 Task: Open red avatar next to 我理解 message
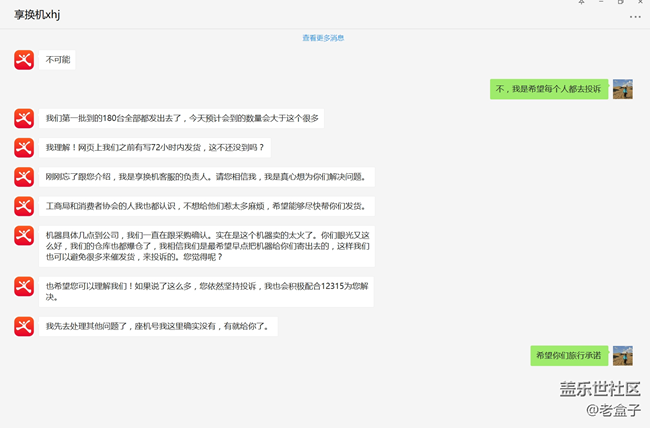click(x=25, y=148)
